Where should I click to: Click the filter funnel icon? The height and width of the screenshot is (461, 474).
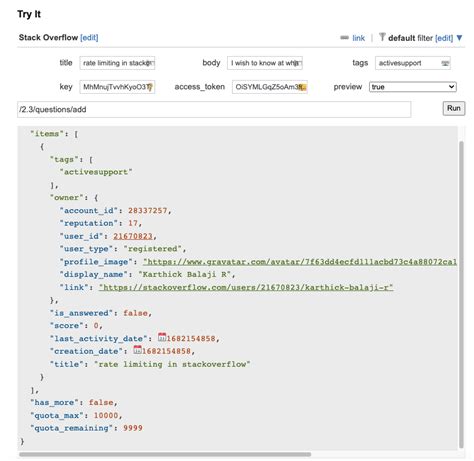pyautogui.click(x=382, y=37)
